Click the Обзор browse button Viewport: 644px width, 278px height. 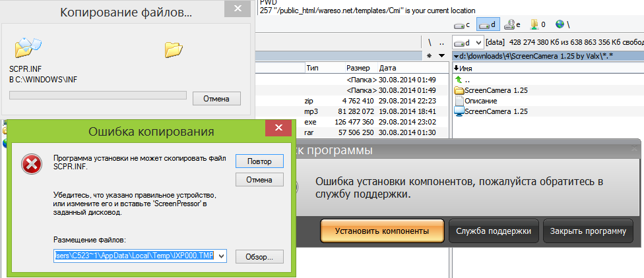click(x=259, y=256)
